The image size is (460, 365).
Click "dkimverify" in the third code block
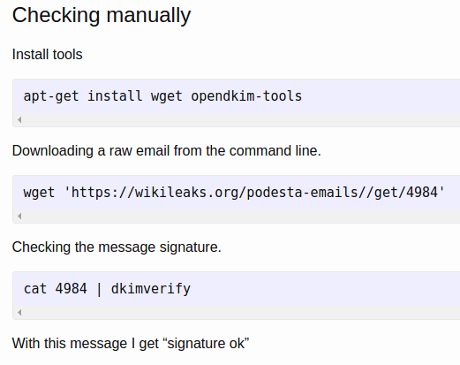click(x=151, y=289)
